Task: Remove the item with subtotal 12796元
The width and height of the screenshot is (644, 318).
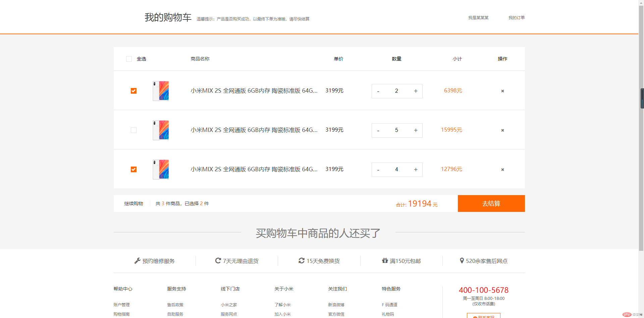Action: point(502,170)
